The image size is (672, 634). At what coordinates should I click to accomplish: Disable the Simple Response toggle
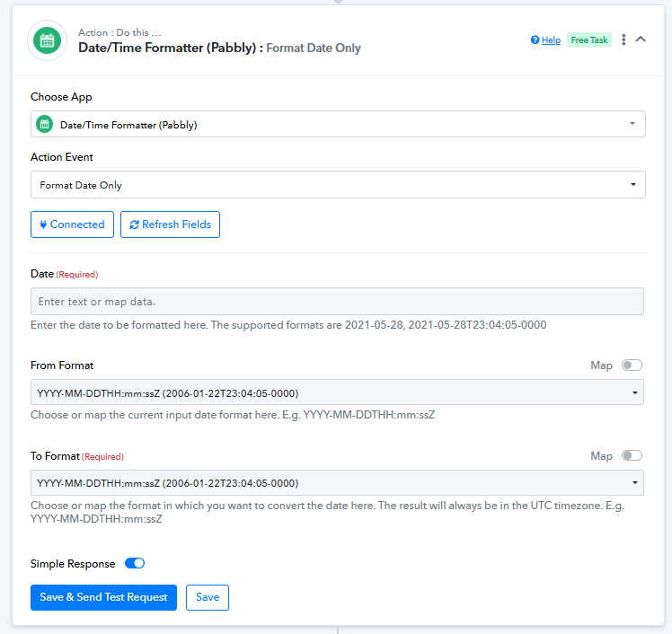135,563
